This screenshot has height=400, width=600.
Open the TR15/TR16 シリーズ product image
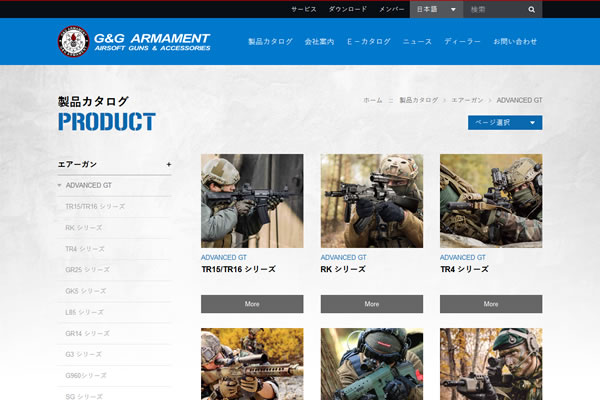252,201
